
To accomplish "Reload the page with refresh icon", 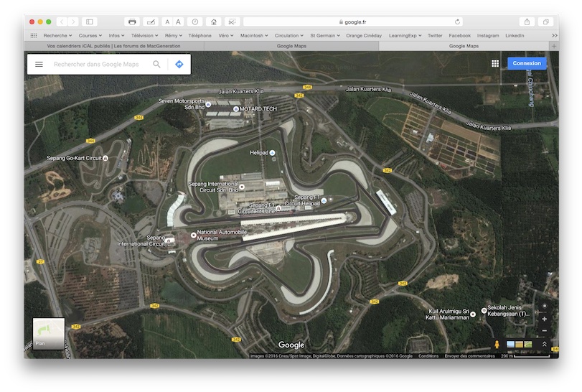I will coord(457,22).
